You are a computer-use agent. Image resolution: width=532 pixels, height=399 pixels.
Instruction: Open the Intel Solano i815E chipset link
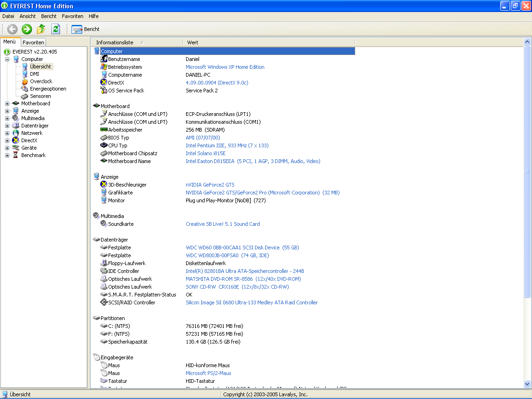pos(206,153)
